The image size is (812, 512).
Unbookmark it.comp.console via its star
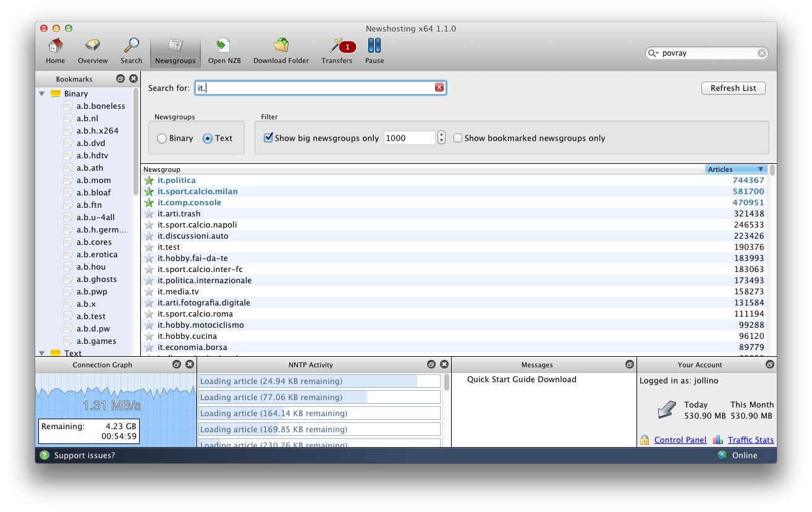coord(149,203)
